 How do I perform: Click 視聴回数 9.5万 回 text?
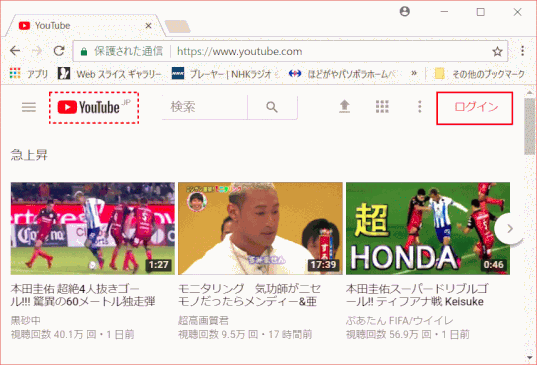(x=218, y=335)
